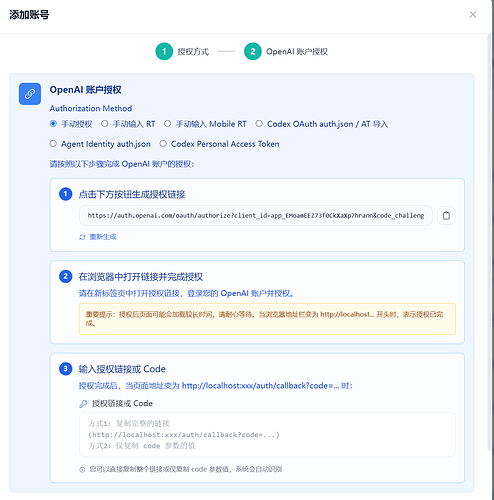The image size is (494, 500).
Task: Click the localhost callback hint text
Action: coord(215,386)
